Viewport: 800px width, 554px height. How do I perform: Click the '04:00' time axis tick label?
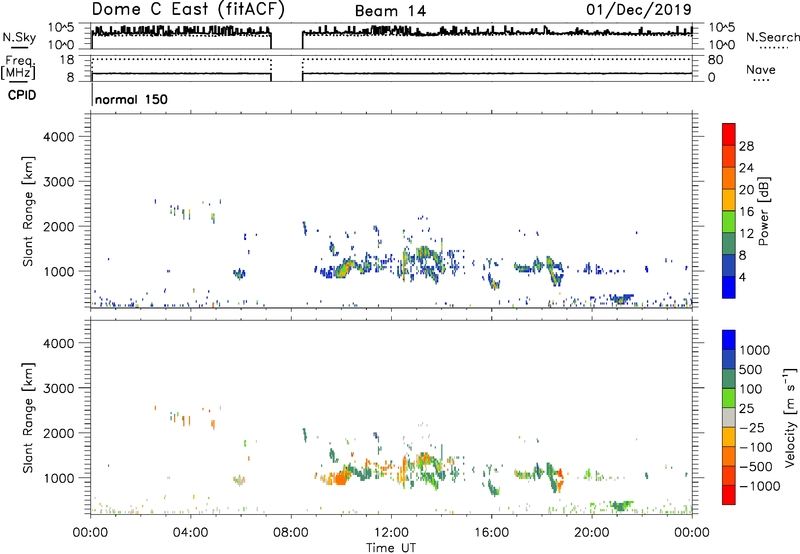tap(190, 533)
